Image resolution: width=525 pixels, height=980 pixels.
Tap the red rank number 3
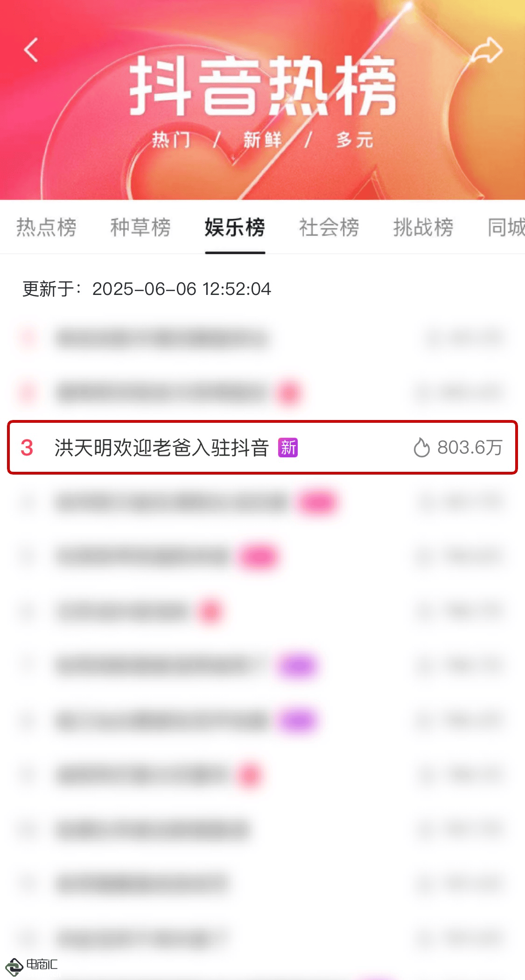(27, 448)
